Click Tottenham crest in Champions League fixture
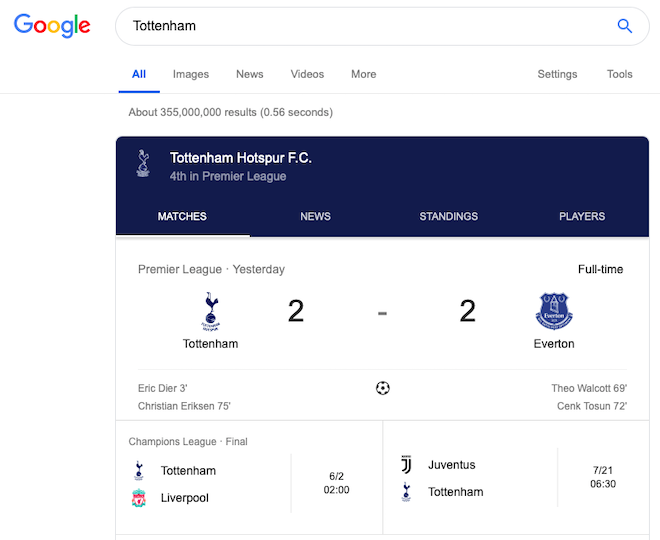660x540 pixels. point(139,470)
